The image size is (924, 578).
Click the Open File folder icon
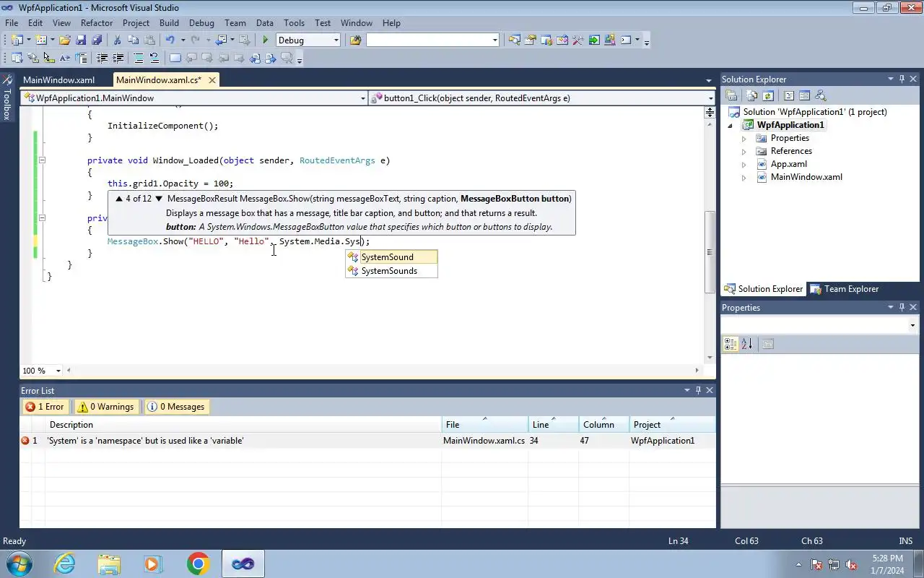pos(65,40)
